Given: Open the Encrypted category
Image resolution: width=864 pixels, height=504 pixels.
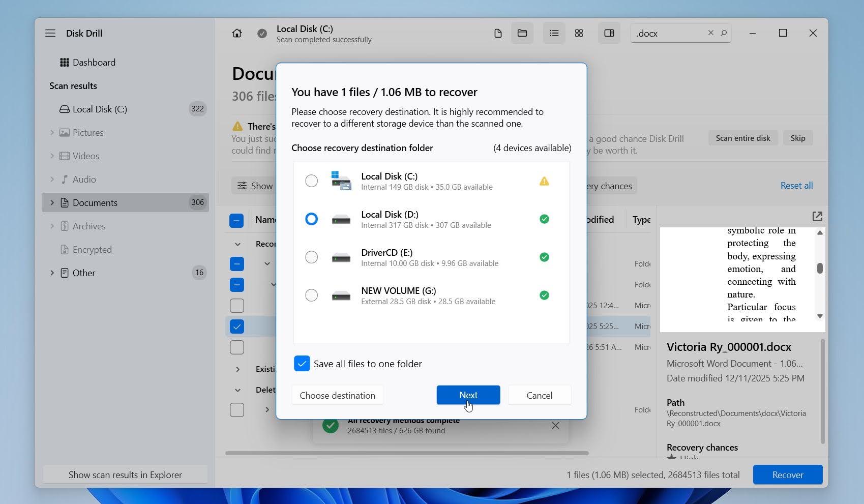Looking at the screenshot, I should (125, 249).
